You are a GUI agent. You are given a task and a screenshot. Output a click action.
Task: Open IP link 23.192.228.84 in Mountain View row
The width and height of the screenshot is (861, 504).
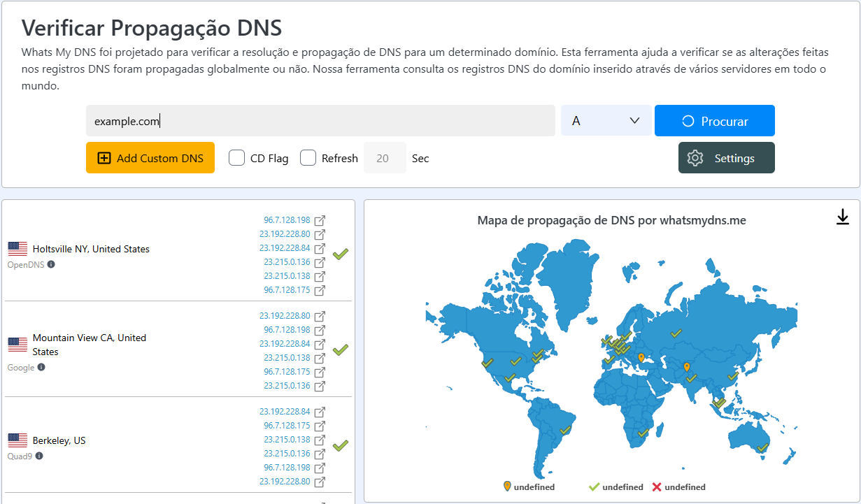[x=285, y=344]
